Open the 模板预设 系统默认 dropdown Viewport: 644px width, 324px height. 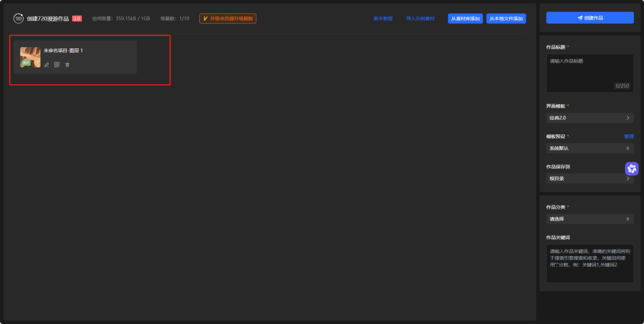590,148
